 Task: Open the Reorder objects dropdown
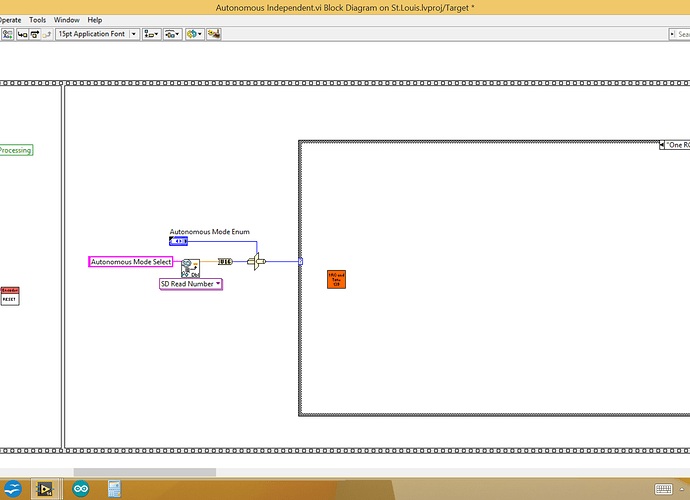(194, 34)
